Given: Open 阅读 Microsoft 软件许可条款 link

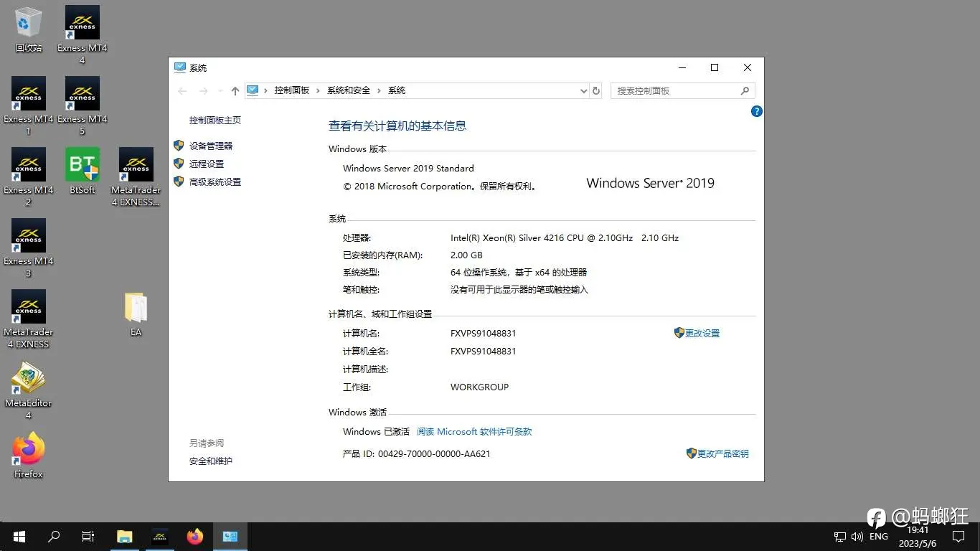Looking at the screenshot, I should pyautogui.click(x=474, y=432).
